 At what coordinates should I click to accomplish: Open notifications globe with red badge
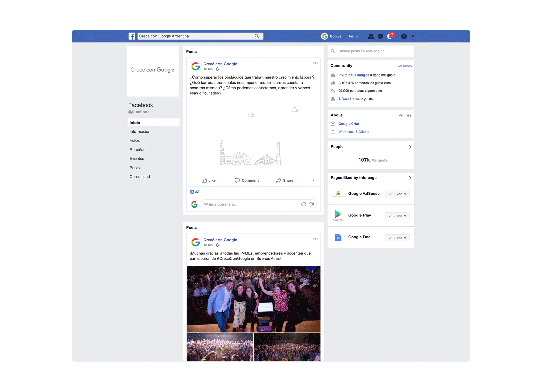coord(390,36)
